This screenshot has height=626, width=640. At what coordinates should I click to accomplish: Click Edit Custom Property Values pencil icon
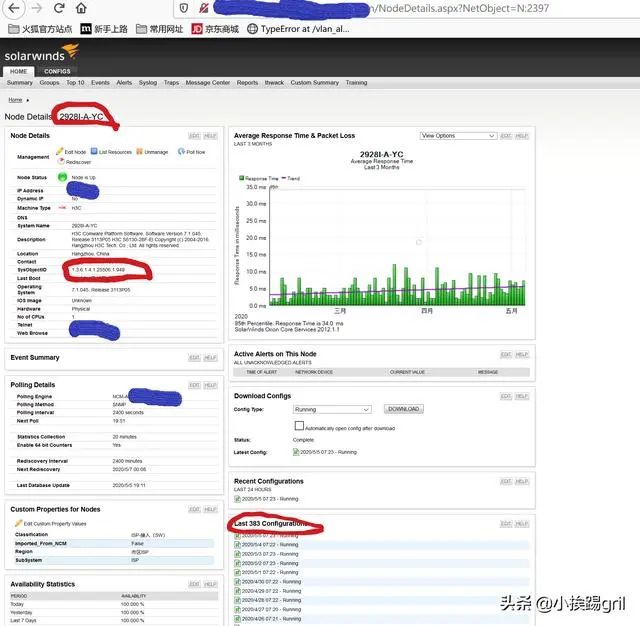pyautogui.click(x=18, y=523)
